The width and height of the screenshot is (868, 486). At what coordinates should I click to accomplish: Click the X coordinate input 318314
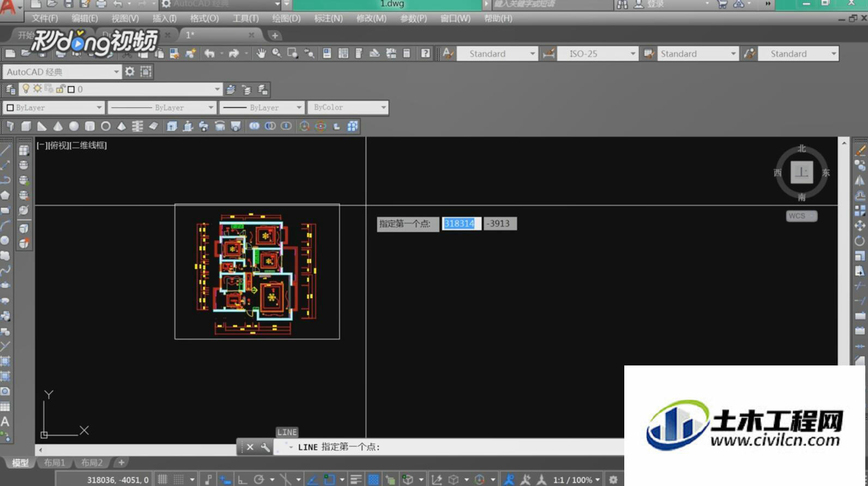pos(461,224)
